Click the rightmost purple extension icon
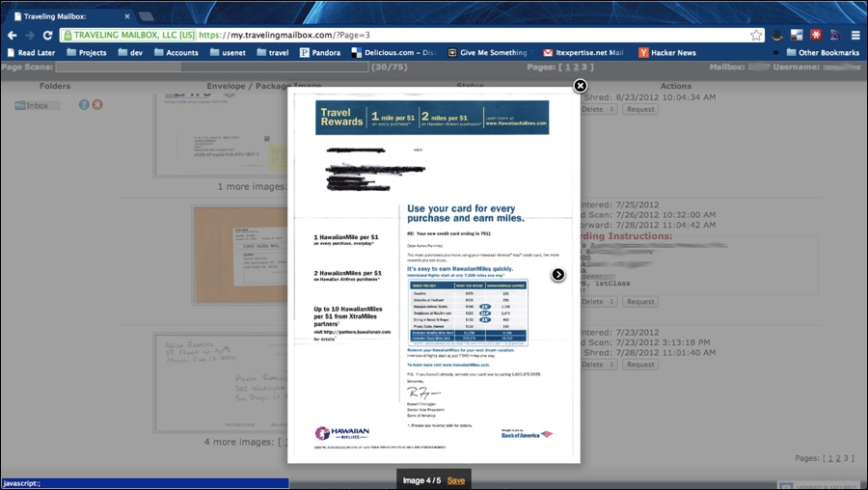This screenshot has width=868, height=490. (x=835, y=35)
